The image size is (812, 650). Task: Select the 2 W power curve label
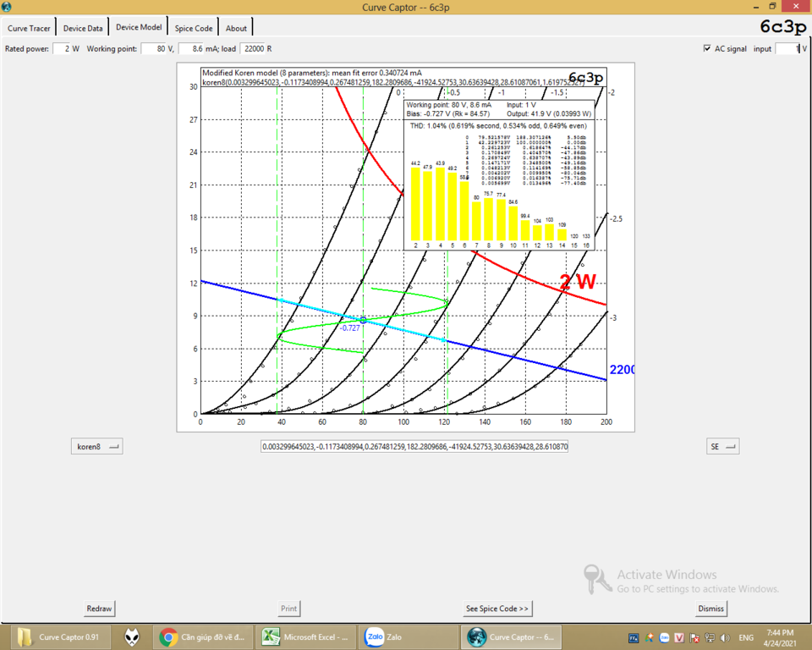point(578,282)
